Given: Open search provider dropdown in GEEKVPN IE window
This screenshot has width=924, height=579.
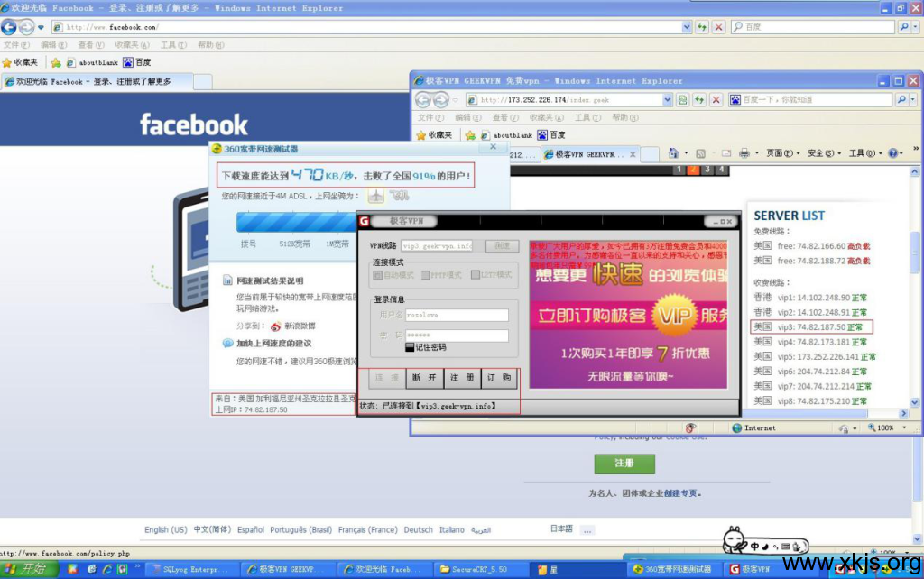Looking at the screenshot, I should [x=913, y=100].
